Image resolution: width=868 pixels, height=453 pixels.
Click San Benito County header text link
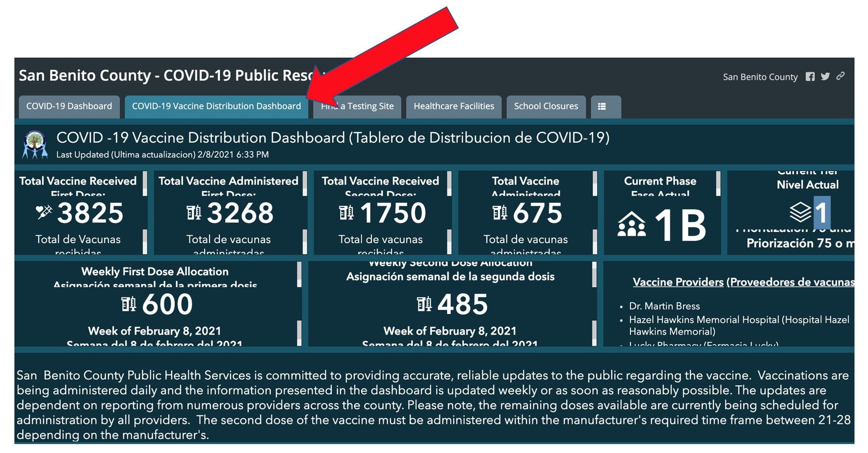(760, 77)
